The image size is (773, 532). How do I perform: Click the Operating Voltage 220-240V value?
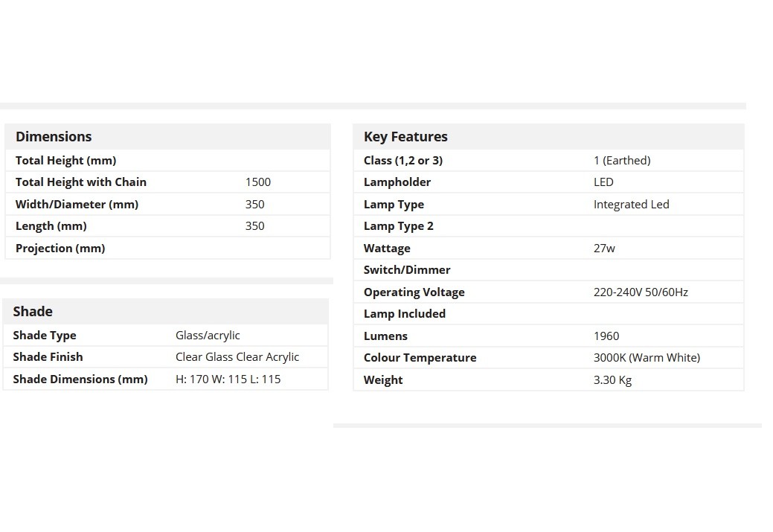[641, 292]
